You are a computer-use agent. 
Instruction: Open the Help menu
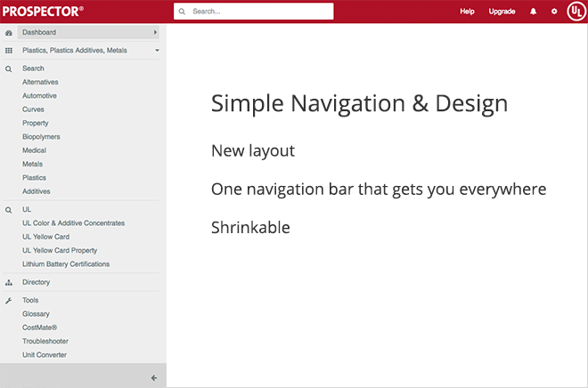(467, 12)
